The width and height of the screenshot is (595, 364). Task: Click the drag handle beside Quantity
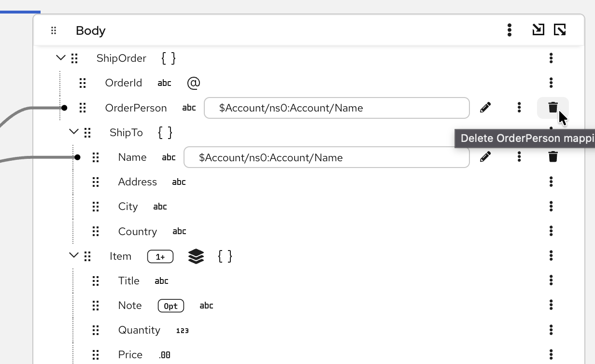96,330
